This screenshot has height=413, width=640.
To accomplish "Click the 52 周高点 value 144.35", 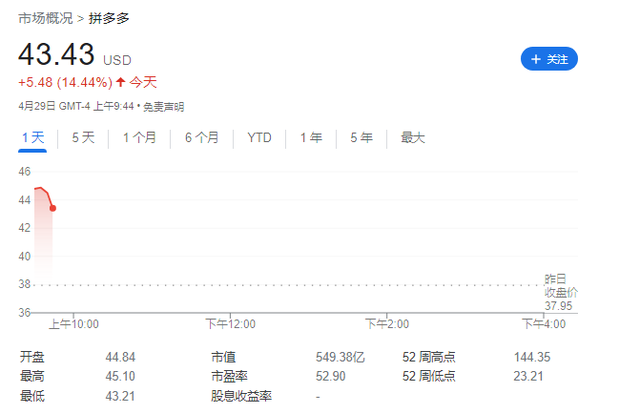I will point(532,357).
